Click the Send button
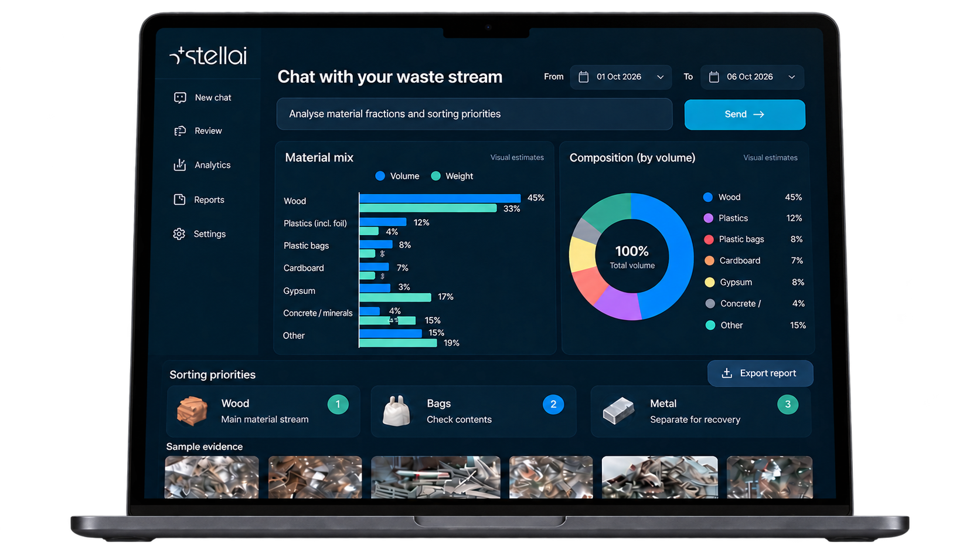980x552 pixels. 745,114
